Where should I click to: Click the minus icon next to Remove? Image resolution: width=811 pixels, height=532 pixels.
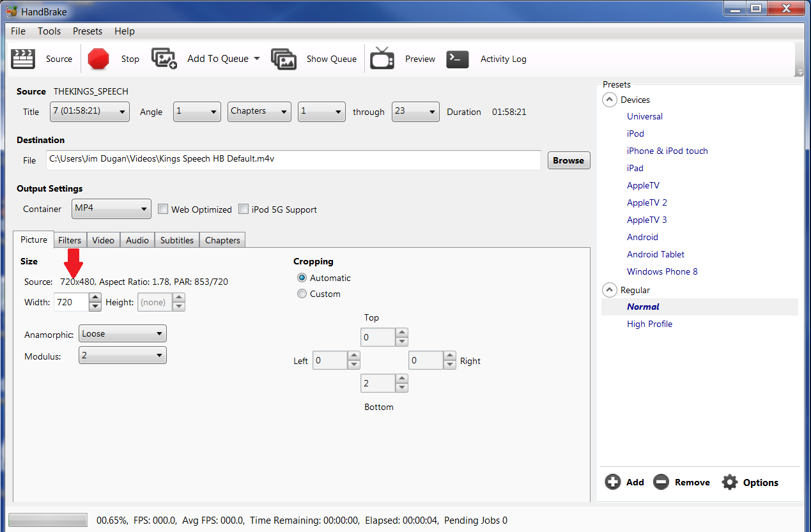point(661,482)
